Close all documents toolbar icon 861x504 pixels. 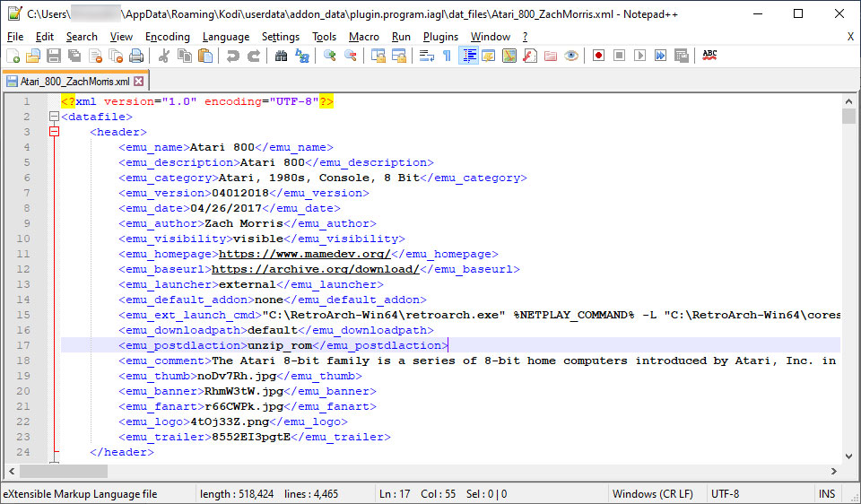point(116,56)
